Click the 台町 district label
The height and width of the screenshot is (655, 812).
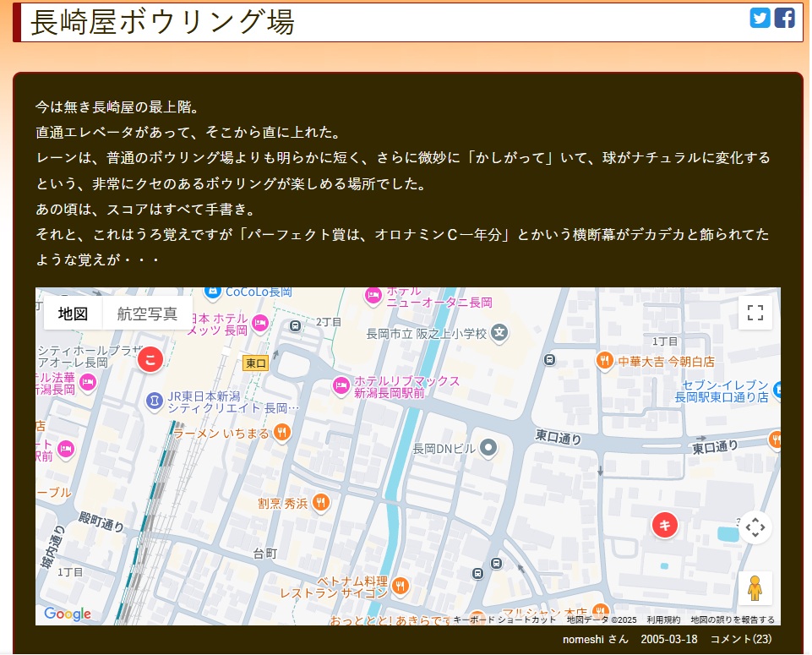tap(265, 554)
